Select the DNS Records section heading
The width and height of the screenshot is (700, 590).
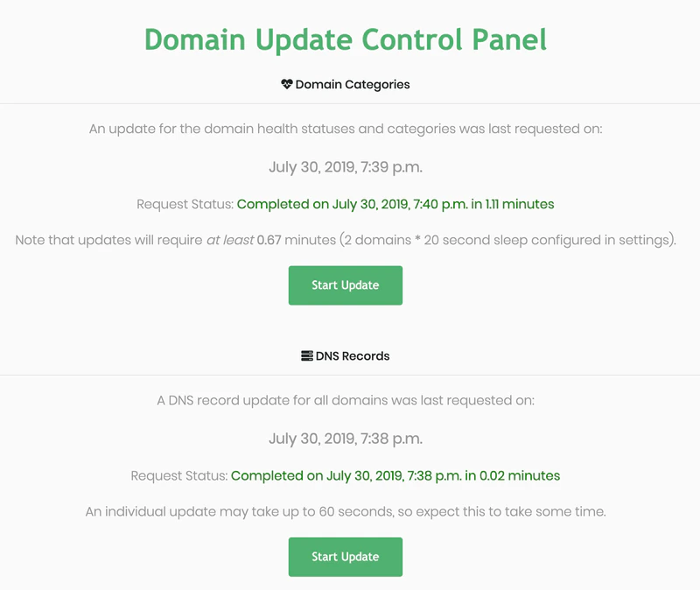pyautogui.click(x=353, y=356)
